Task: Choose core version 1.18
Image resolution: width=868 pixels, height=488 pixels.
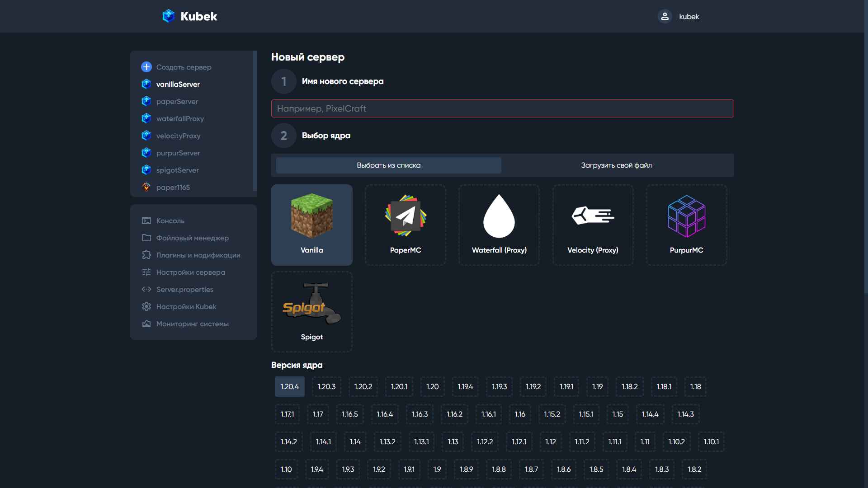Action: click(695, 387)
